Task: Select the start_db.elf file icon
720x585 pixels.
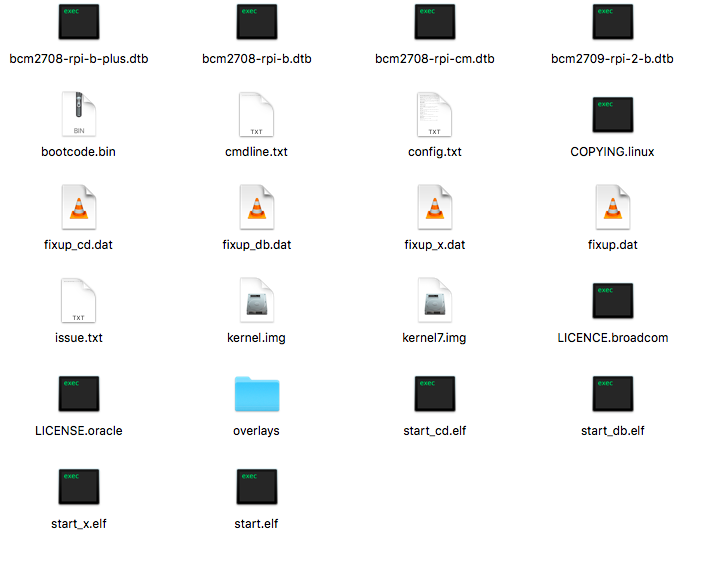Action: coord(613,394)
